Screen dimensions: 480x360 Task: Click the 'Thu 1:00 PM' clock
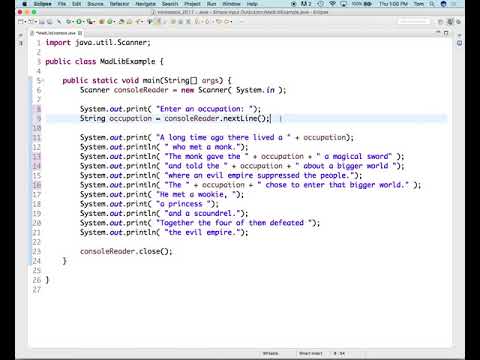pyautogui.click(x=393, y=4)
